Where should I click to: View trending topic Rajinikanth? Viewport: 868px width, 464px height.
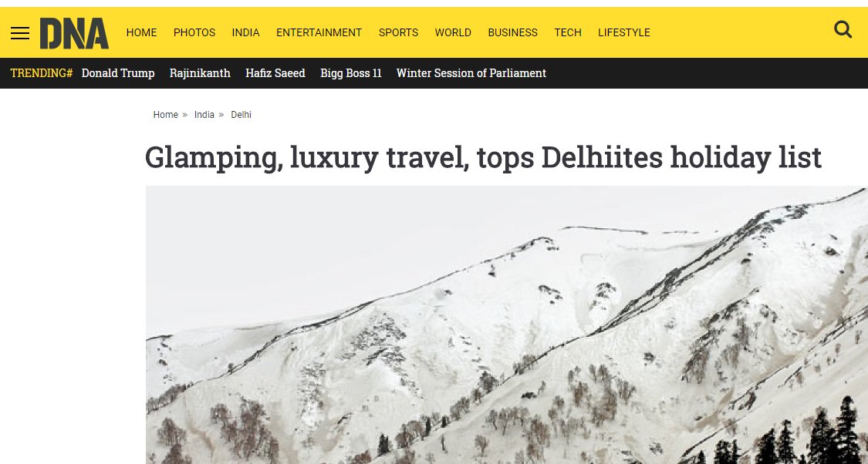point(200,73)
